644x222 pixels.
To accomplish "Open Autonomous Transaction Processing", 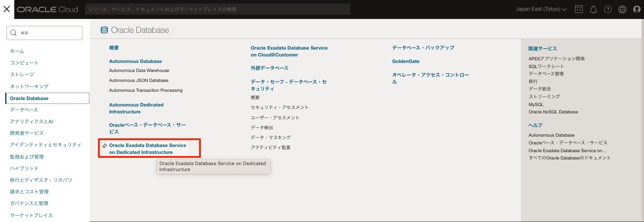I will [x=146, y=90].
